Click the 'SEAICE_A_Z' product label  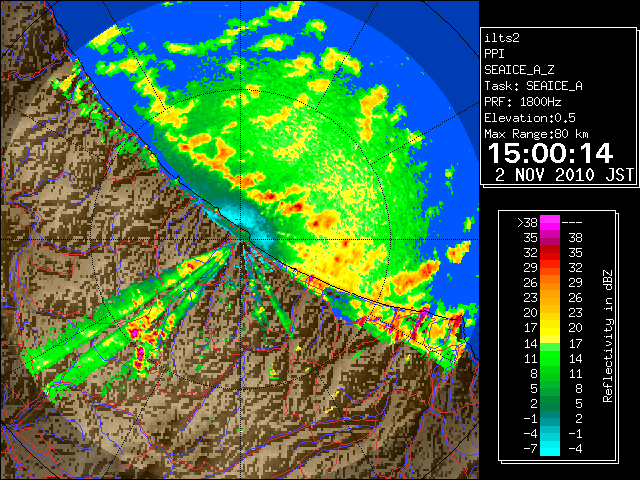point(519,70)
